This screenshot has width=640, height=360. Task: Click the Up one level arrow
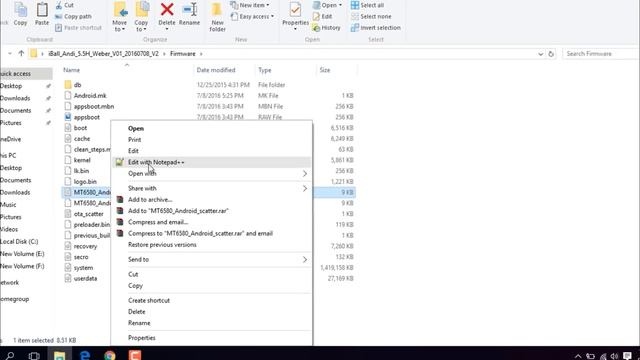click(x=21, y=53)
